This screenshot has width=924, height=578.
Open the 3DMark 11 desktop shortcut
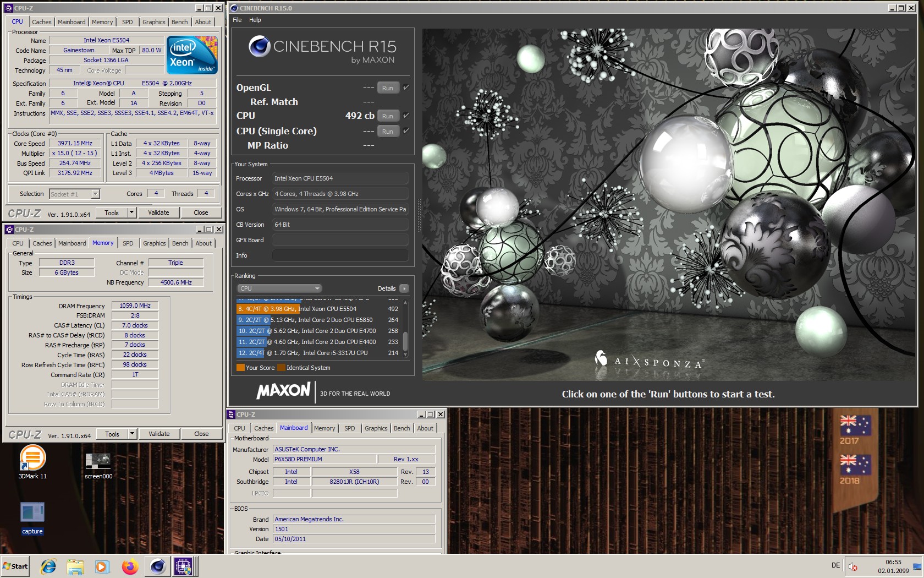coord(32,461)
